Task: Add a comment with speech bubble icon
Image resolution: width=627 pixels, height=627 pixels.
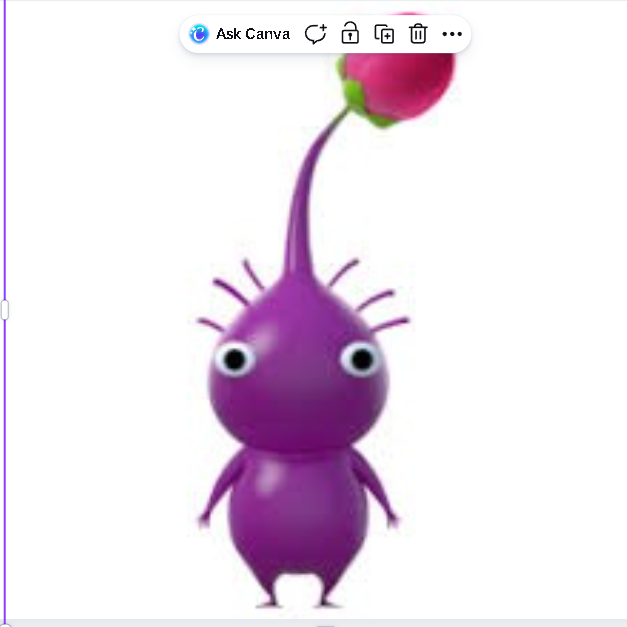Action: tap(315, 34)
